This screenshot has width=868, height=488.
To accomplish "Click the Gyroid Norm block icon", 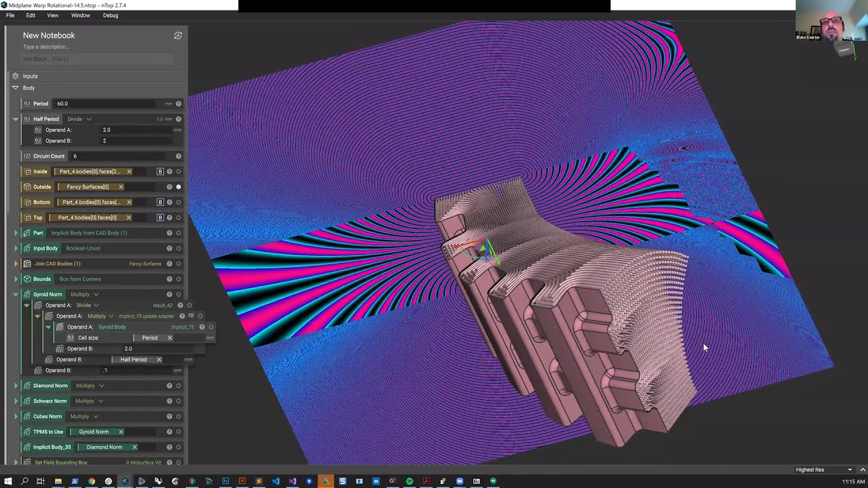I will pyautogui.click(x=27, y=294).
